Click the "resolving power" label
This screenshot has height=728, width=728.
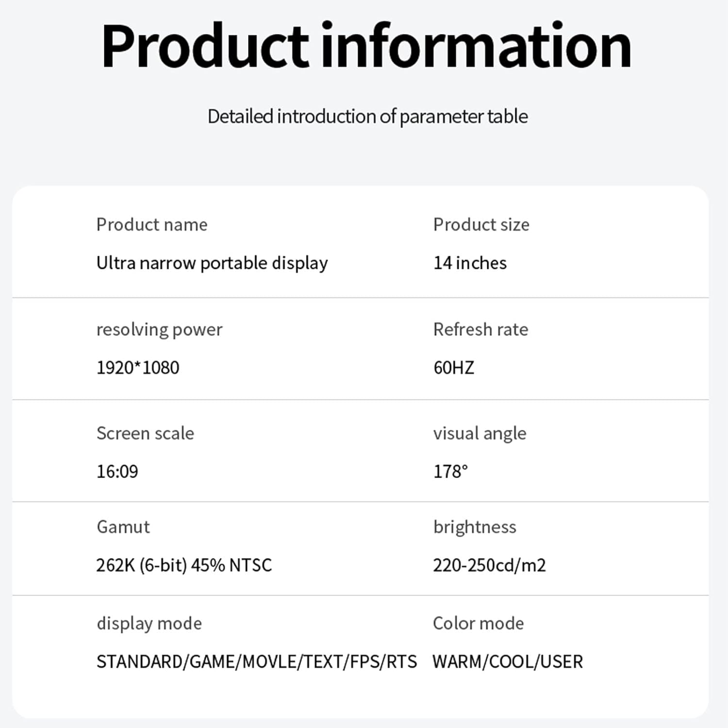coord(159,330)
